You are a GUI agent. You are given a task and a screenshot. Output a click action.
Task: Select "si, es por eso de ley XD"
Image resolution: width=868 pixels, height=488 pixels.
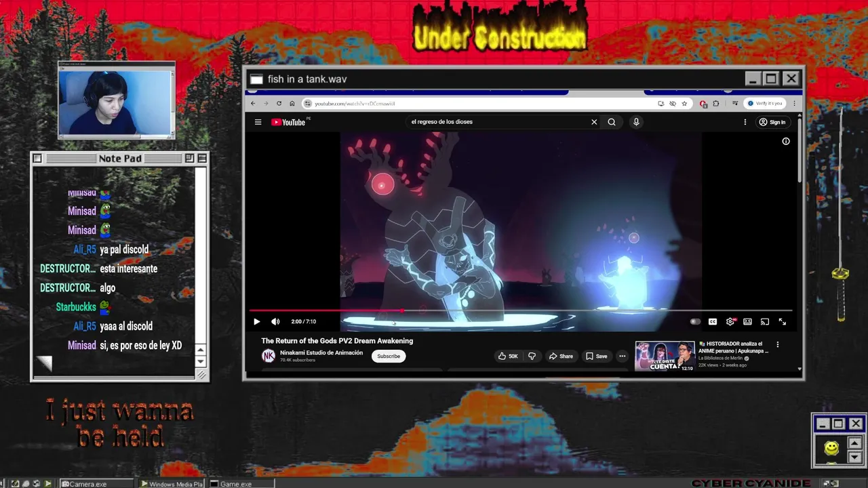click(140, 345)
